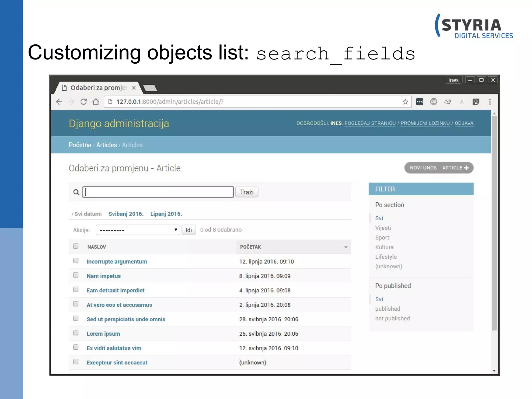Click the lightbulb extension icon
Viewport: 532px width, 399px height.
click(476, 102)
